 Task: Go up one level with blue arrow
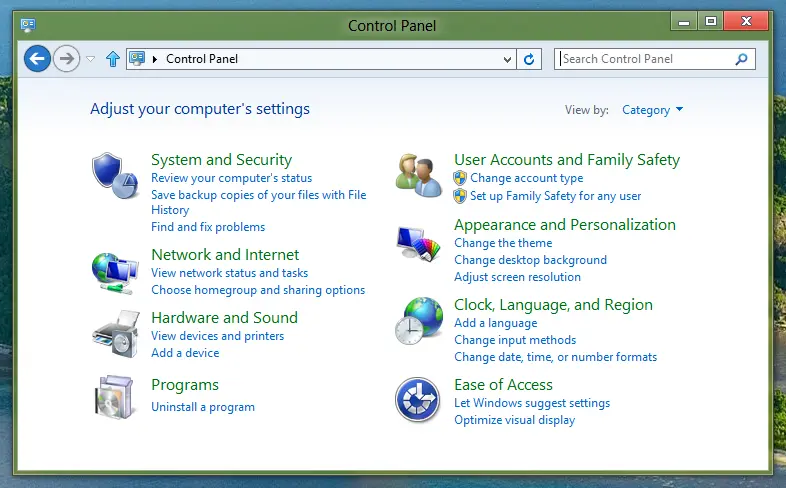click(113, 59)
